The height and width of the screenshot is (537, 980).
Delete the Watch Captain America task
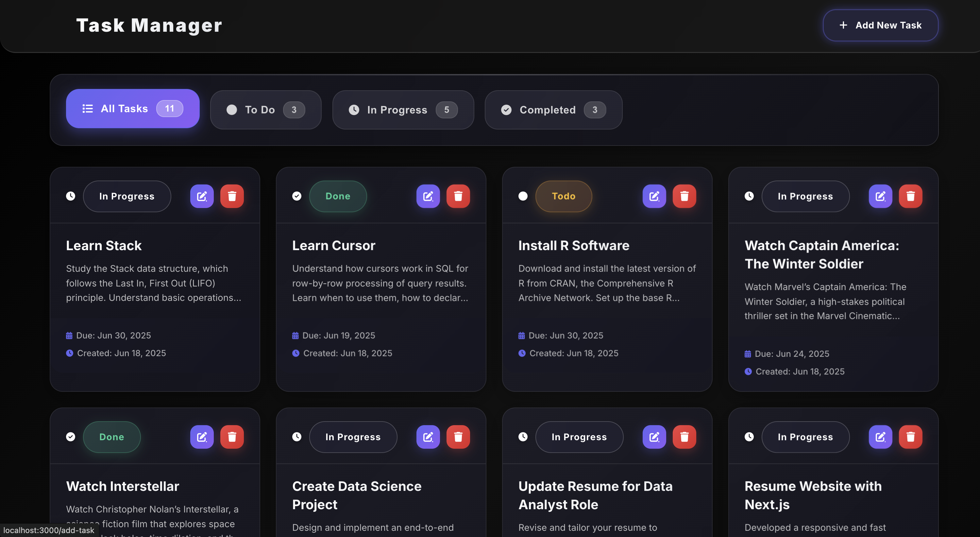[910, 196]
